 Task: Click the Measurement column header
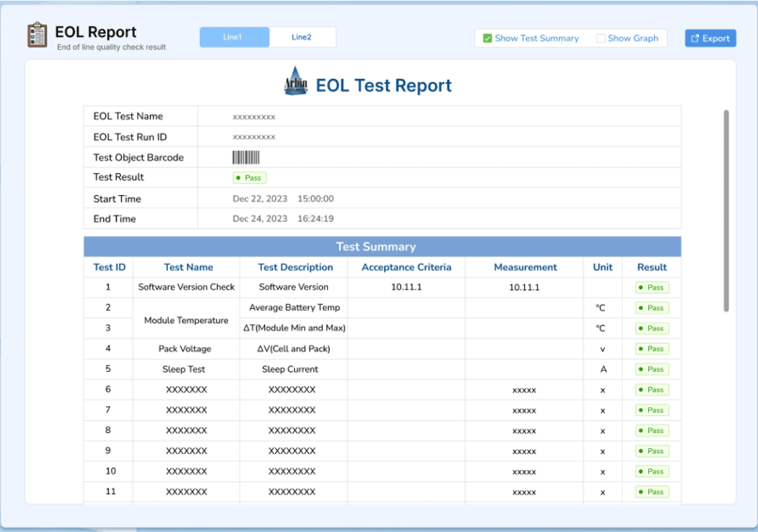coord(525,267)
